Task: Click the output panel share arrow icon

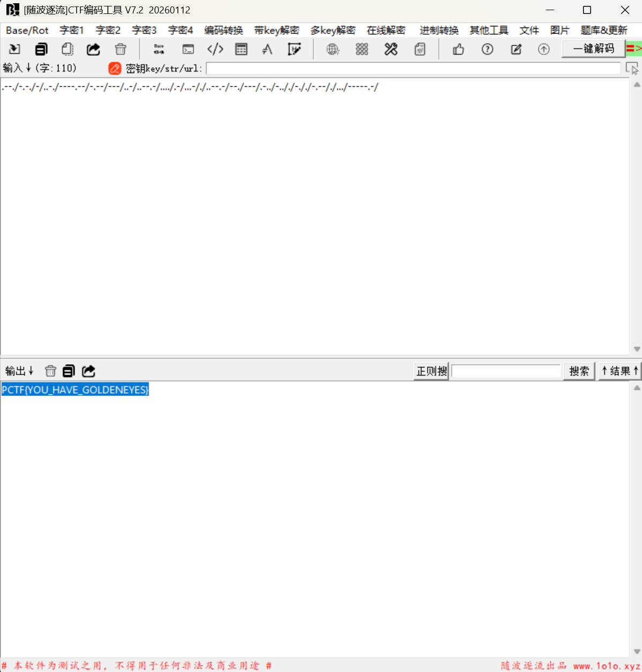Action: [x=88, y=371]
